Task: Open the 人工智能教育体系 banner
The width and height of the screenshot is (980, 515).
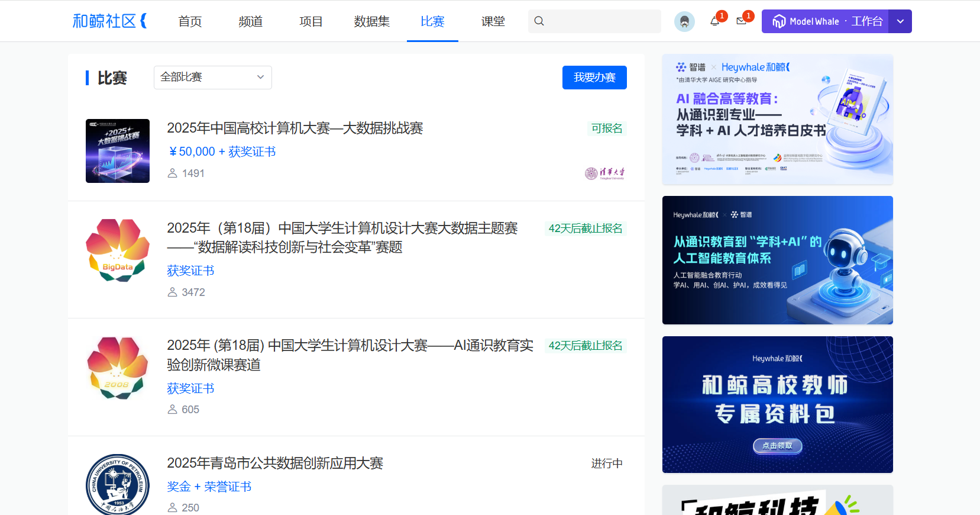Action: 778,260
